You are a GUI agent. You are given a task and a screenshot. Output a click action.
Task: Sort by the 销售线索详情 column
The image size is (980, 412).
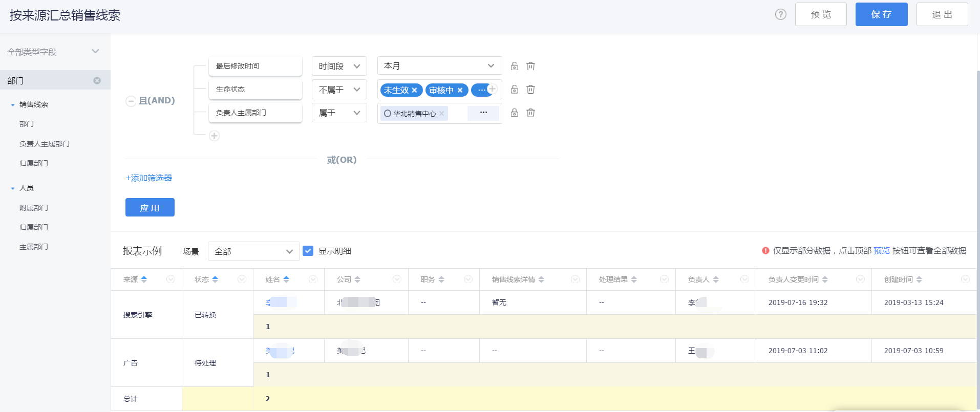pos(541,279)
